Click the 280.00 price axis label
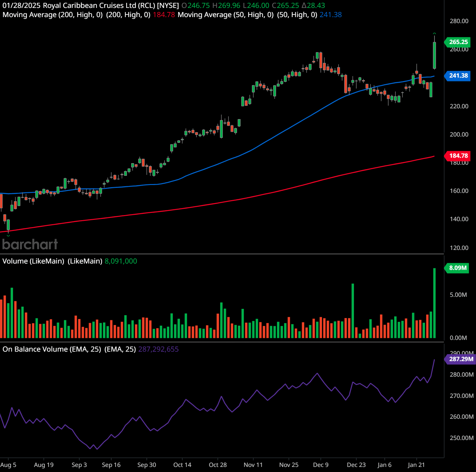The height and width of the screenshot is (472, 476). tap(459, 21)
